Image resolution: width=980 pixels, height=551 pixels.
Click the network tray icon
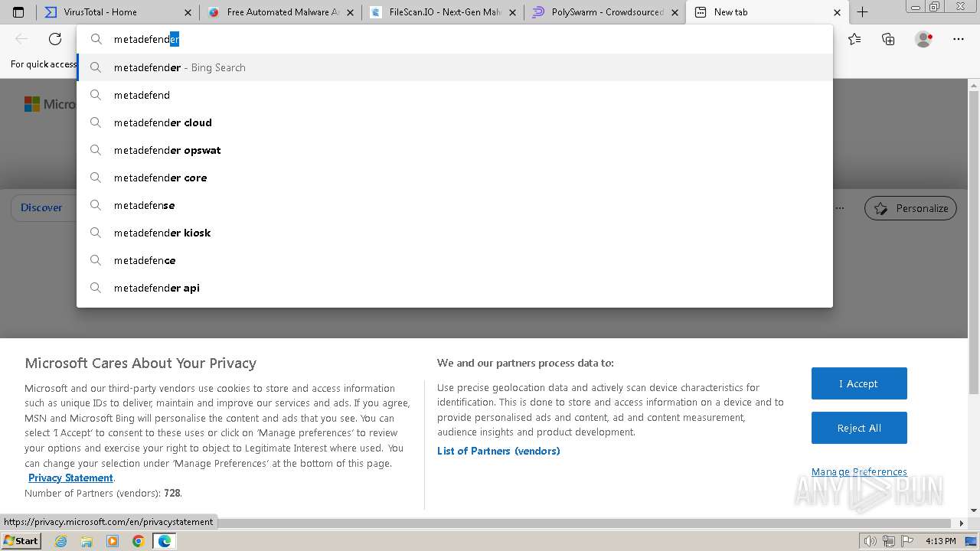tap(888, 541)
